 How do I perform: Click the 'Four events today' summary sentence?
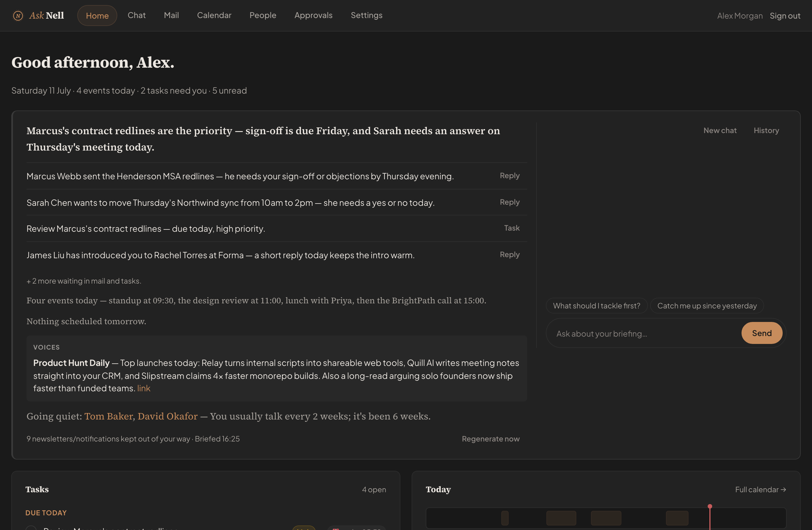(x=256, y=301)
